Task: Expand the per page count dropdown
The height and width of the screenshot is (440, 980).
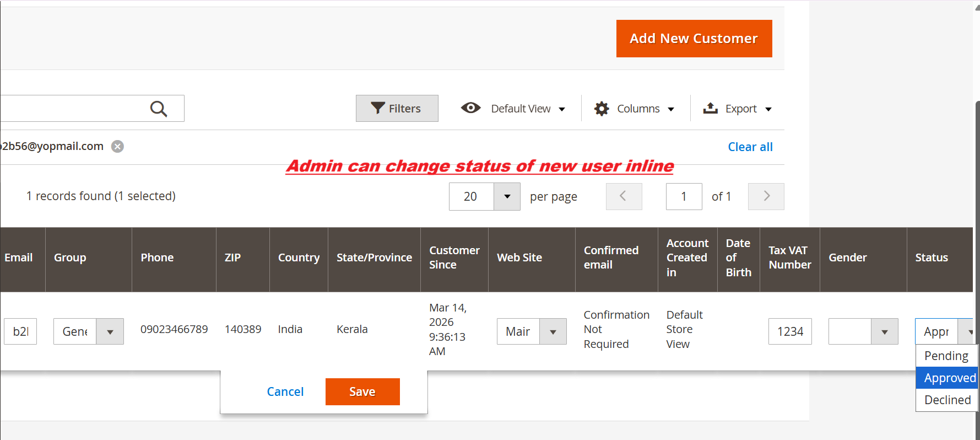Action: (x=507, y=197)
